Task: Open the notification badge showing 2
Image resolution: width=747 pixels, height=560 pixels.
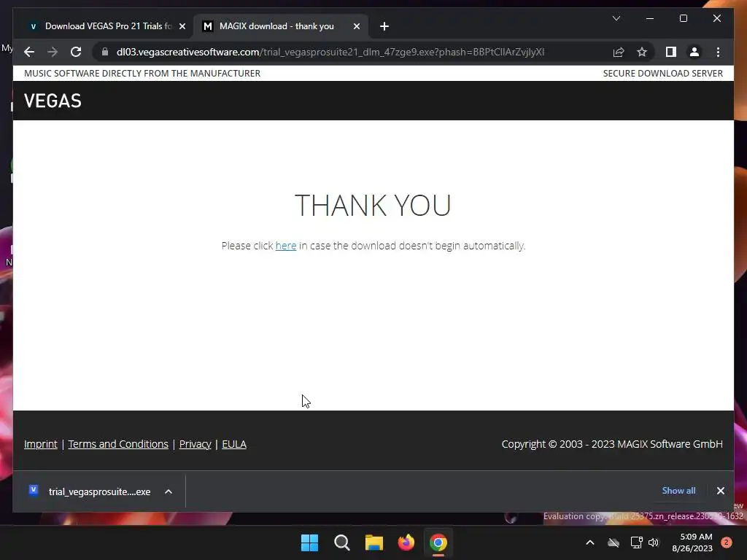Action: click(727, 542)
